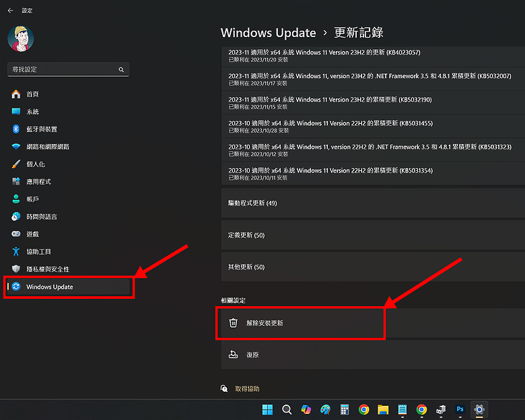
Task: Click the search magnifier in the settings field
Action: pyautogui.click(x=121, y=70)
